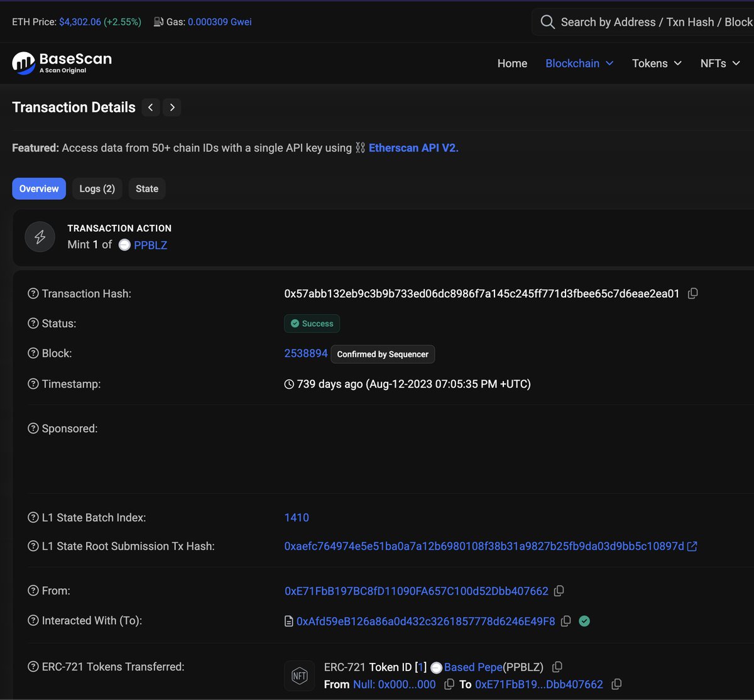
Task: Click help icon next to Status
Action: pyautogui.click(x=33, y=324)
